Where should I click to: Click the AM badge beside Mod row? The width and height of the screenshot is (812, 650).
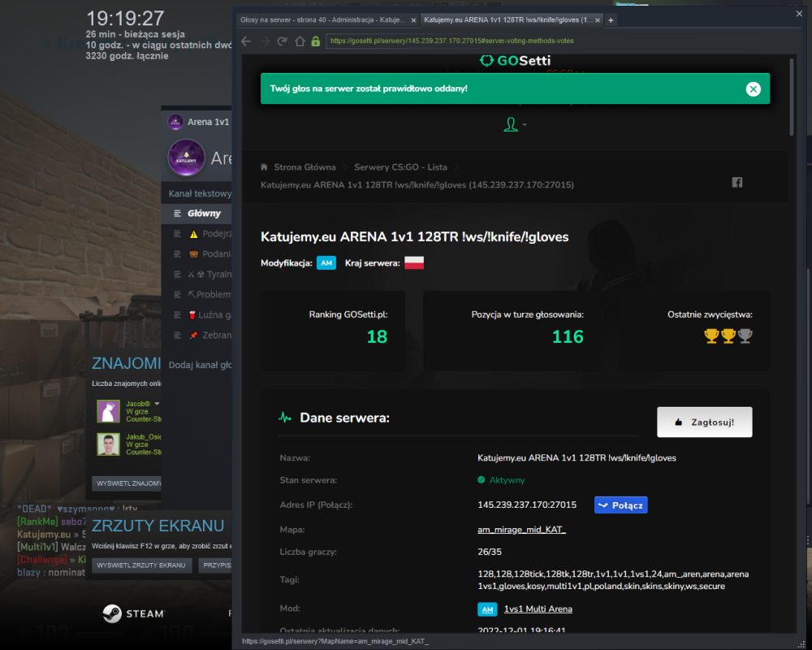(x=487, y=609)
